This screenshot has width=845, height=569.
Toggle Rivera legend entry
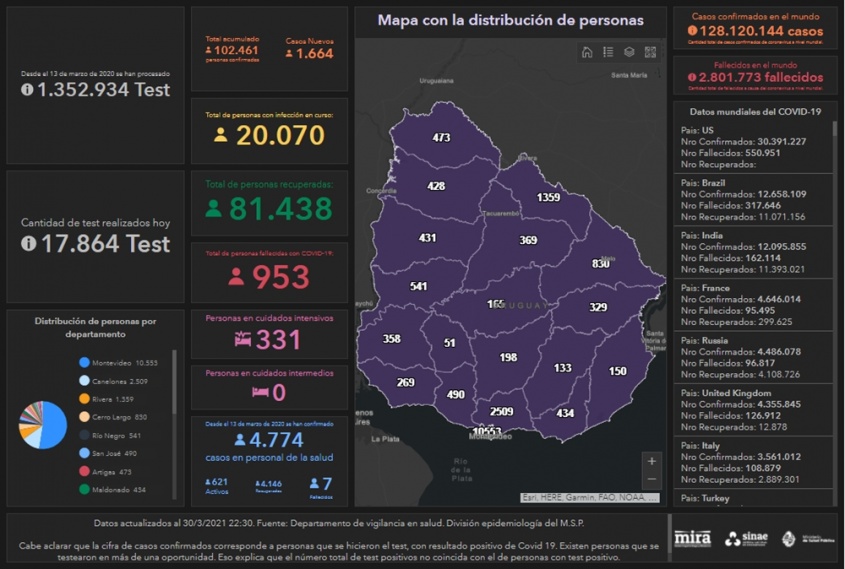coord(114,399)
